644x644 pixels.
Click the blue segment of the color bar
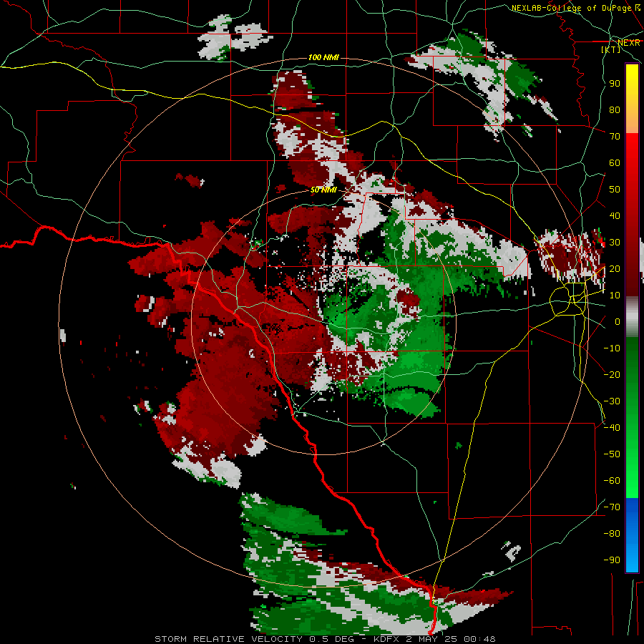pyautogui.click(x=632, y=535)
